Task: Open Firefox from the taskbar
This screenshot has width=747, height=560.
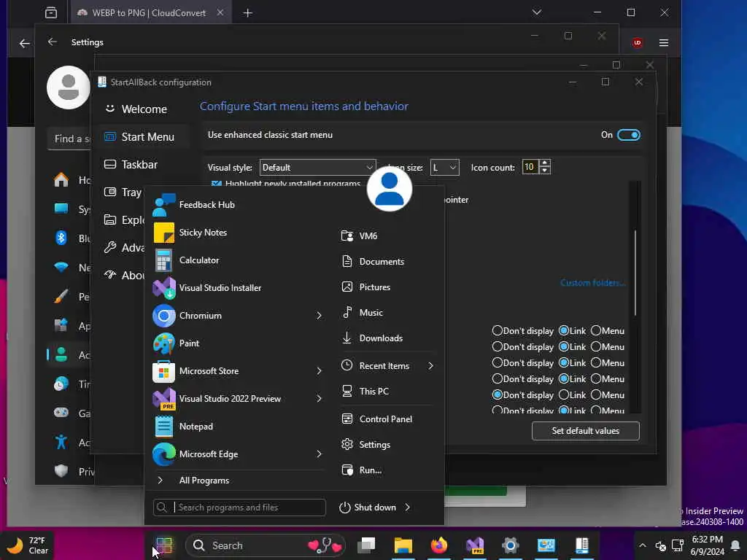Action: point(438,545)
